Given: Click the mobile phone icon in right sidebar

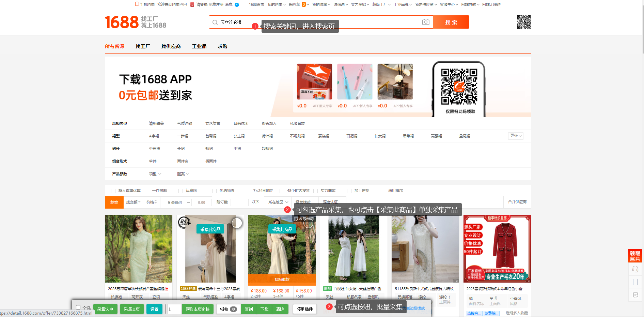Looking at the screenshot, I should tap(635, 282).
